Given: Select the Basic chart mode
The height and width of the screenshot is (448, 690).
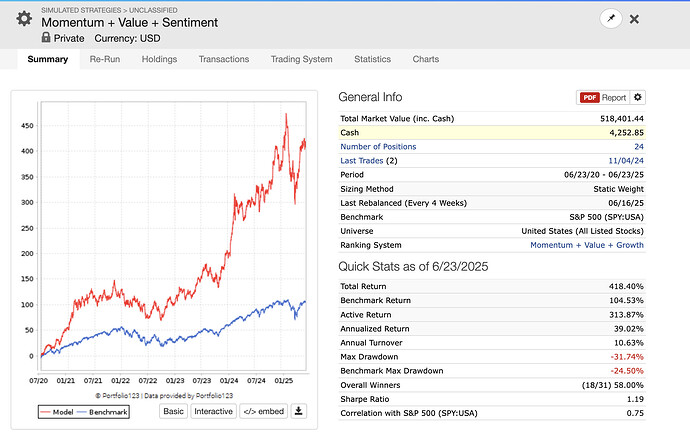Looking at the screenshot, I should [x=173, y=411].
